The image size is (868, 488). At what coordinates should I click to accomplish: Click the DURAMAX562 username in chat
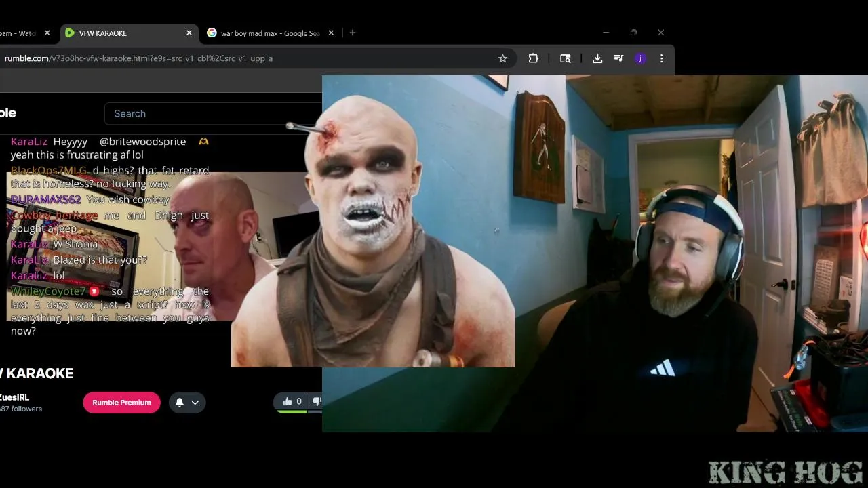pos(46,199)
